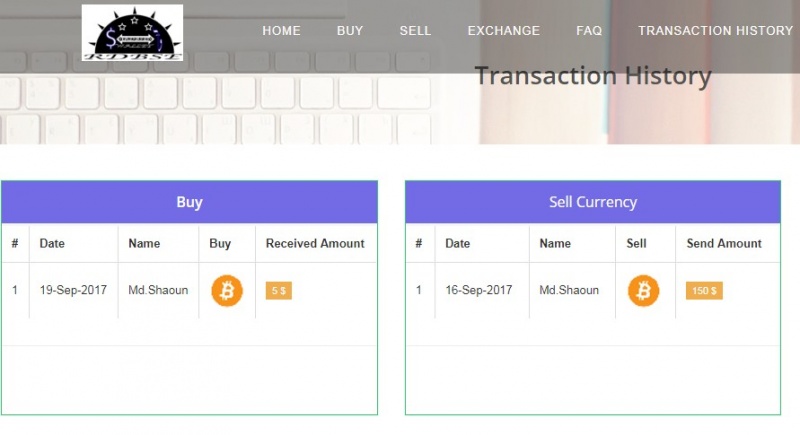
Task: Click Bitcoin icon in Sell Currency table
Action: click(643, 291)
